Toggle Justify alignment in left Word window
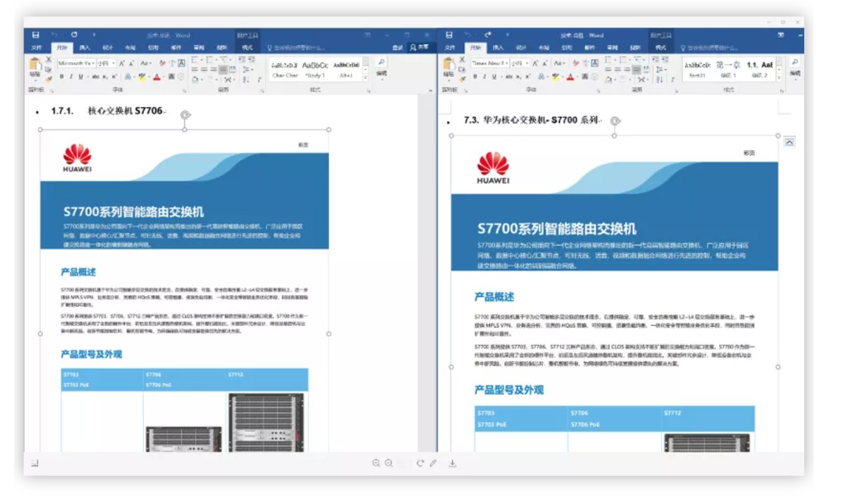The width and height of the screenshot is (842, 504). pyautogui.click(x=223, y=70)
